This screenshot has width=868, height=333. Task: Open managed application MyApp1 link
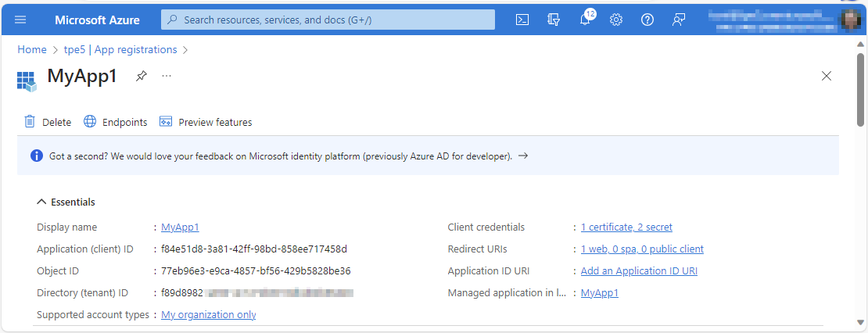tap(600, 293)
